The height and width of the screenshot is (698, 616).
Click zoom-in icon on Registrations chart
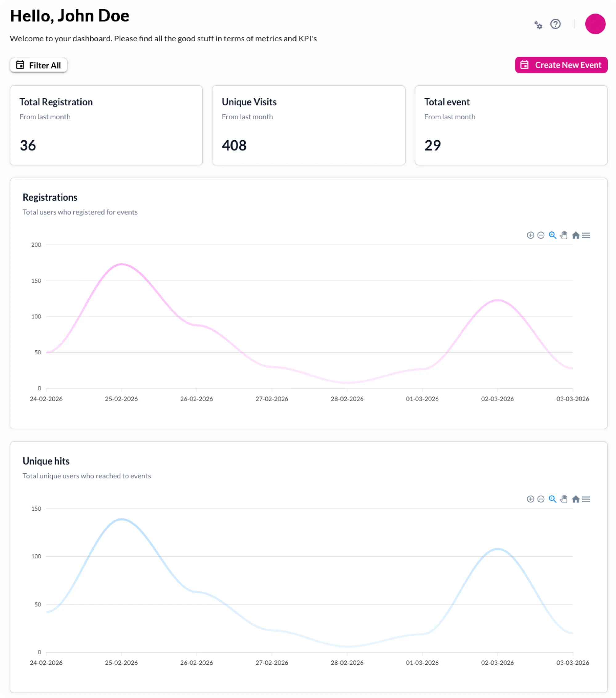tap(530, 235)
